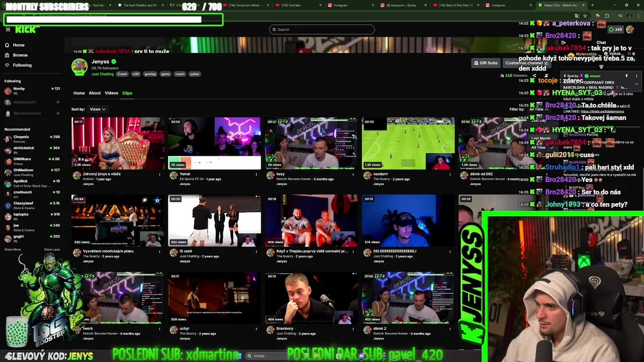644x362 pixels.
Task: Open the Kick hamburger sidebar menu
Action: coord(8,30)
